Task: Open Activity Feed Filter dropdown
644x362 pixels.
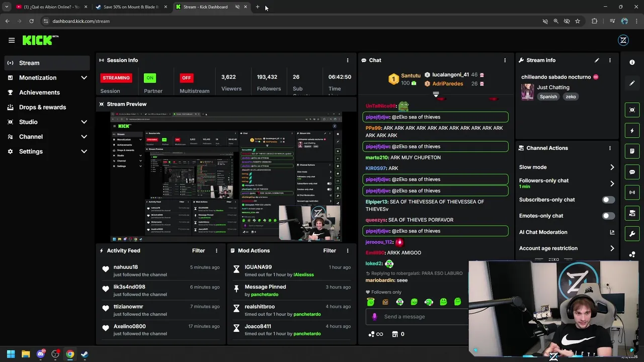Action: 198,250
